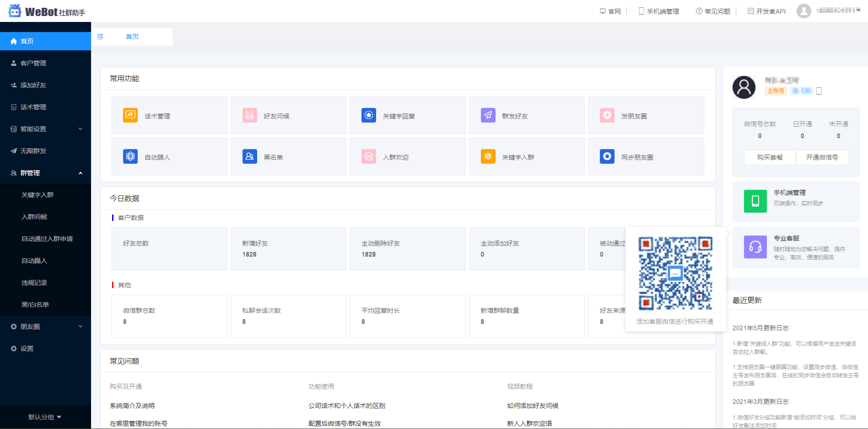Select 黑/白名单 submenu item
Screen dimensions: 868x429
pos(45,305)
